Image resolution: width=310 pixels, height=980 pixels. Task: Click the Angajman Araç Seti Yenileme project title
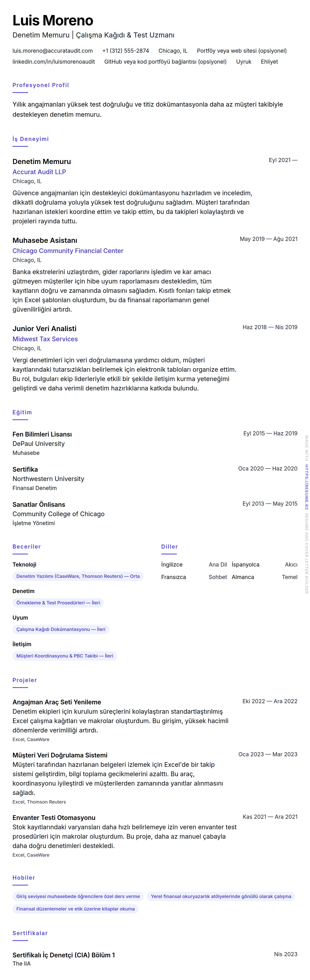57,702
